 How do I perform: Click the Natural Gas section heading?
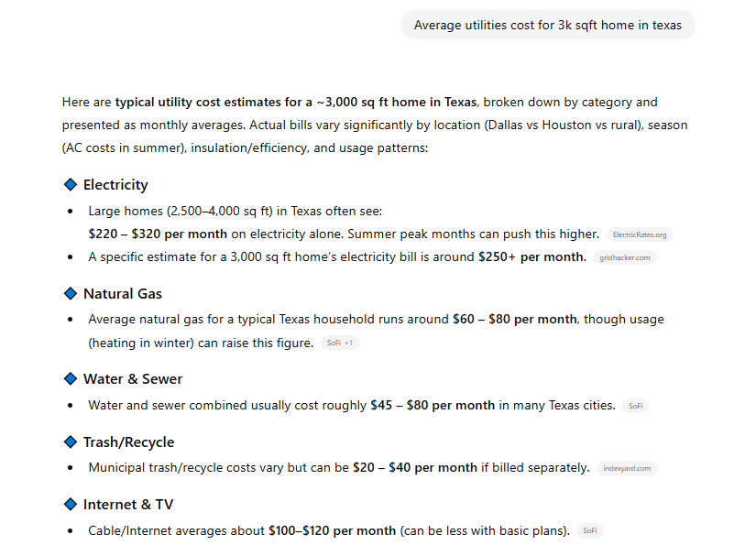click(x=123, y=294)
